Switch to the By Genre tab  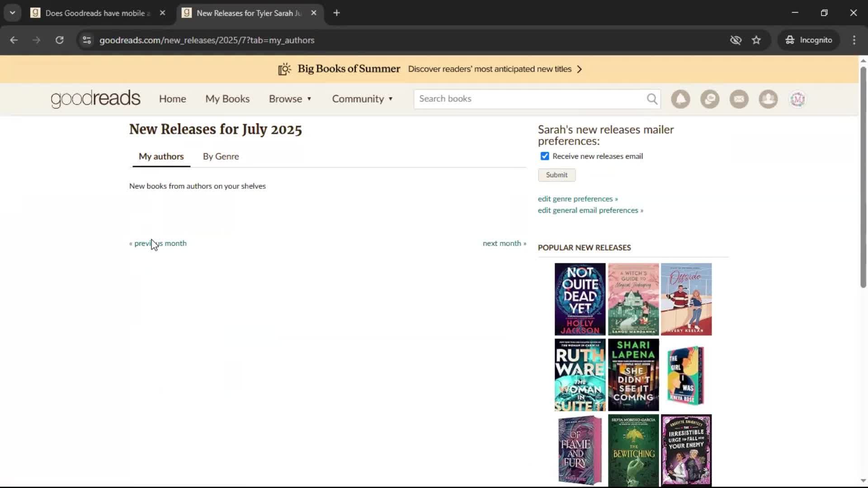[221, 156]
